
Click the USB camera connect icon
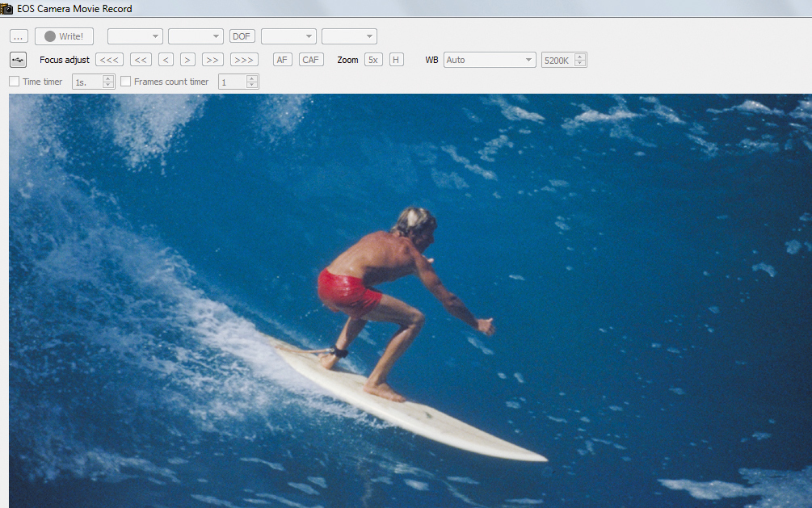pos(18,60)
